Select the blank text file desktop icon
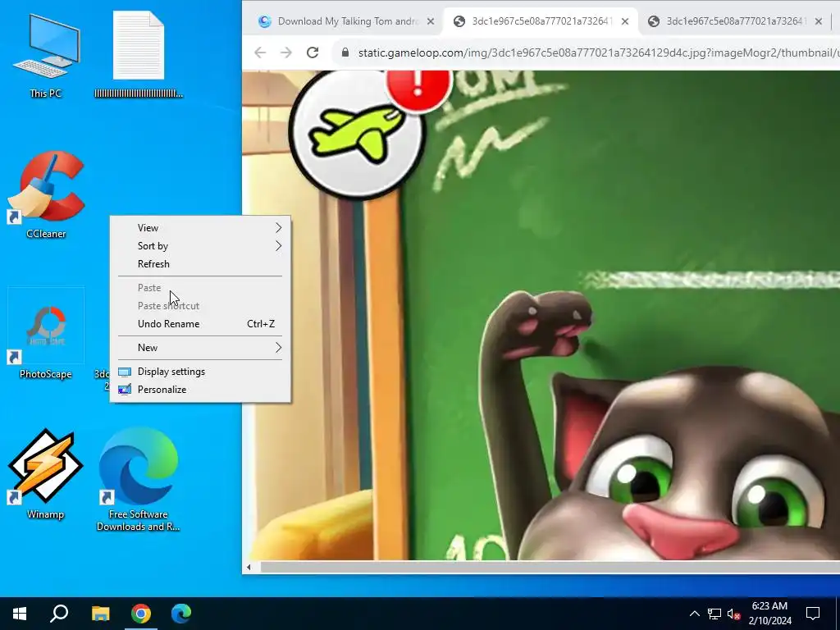The image size is (840, 630). (138, 57)
